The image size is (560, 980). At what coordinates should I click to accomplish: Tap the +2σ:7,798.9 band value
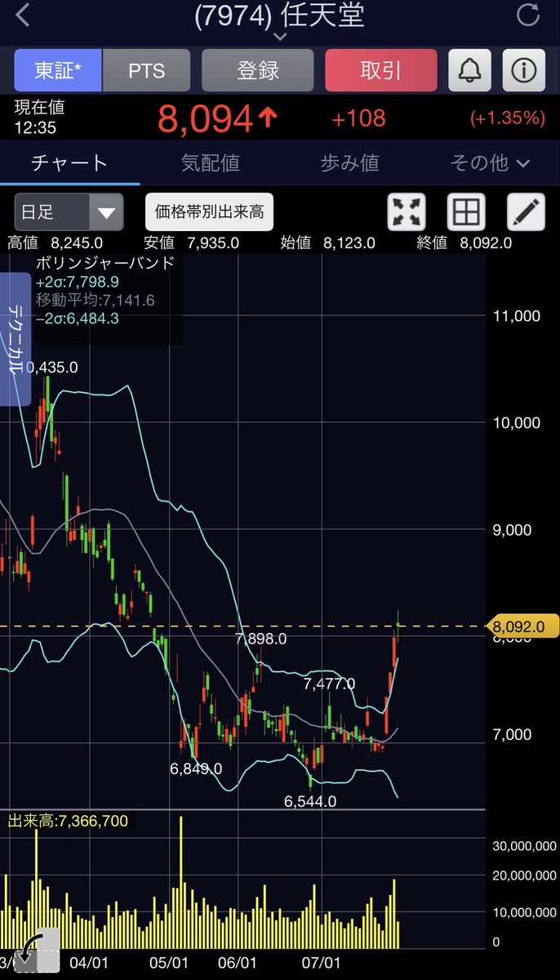pyautogui.click(x=78, y=282)
